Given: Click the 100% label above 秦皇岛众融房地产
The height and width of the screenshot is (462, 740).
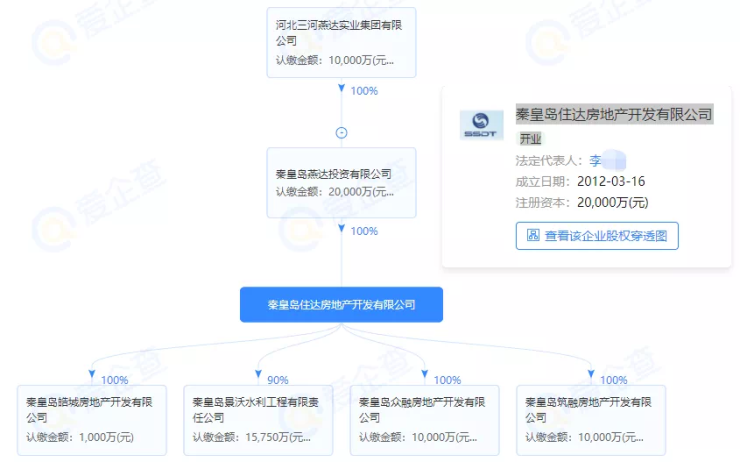Looking at the screenshot, I should [x=447, y=380].
